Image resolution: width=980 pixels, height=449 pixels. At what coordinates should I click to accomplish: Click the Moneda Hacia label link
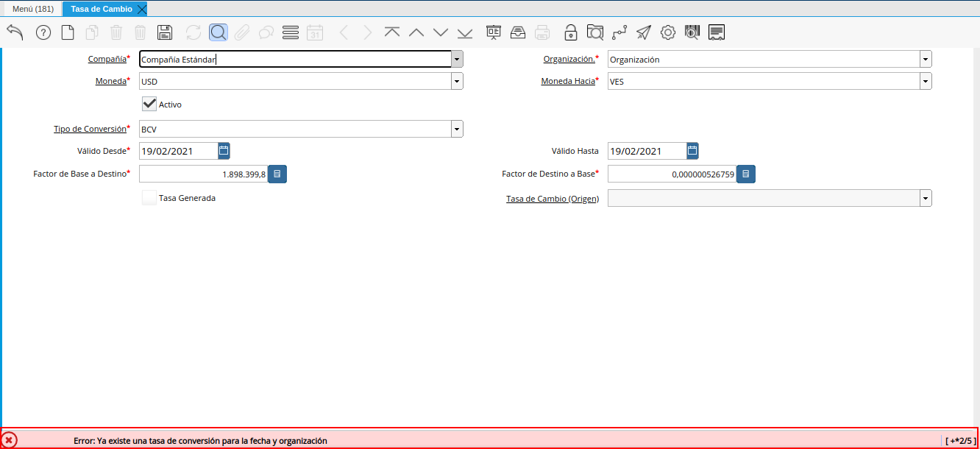pos(568,81)
